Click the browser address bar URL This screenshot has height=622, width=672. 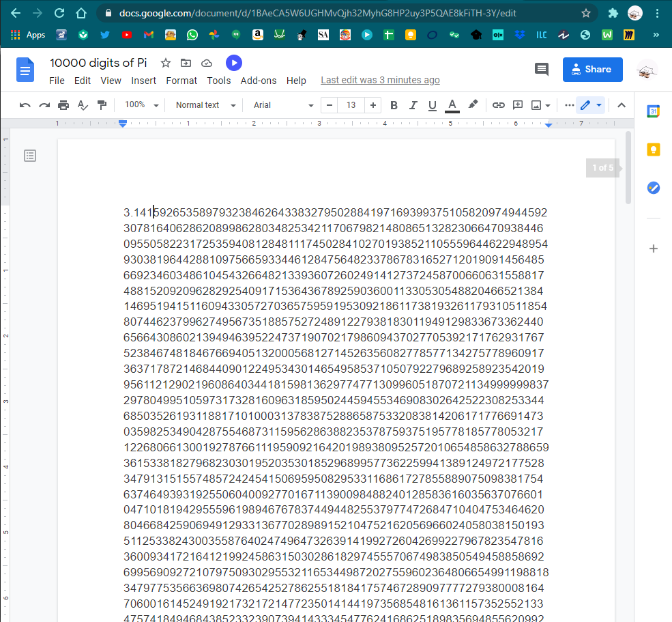[317, 13]
